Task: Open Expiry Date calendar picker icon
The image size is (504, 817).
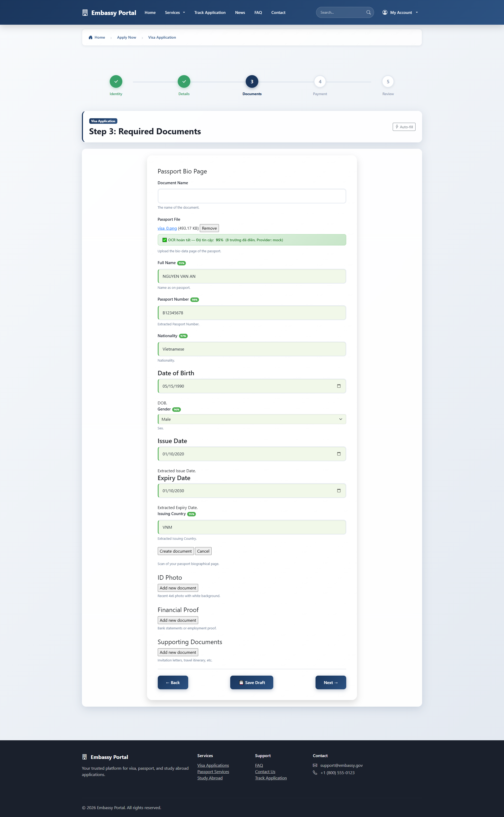Action: click(x=339, y=490)
